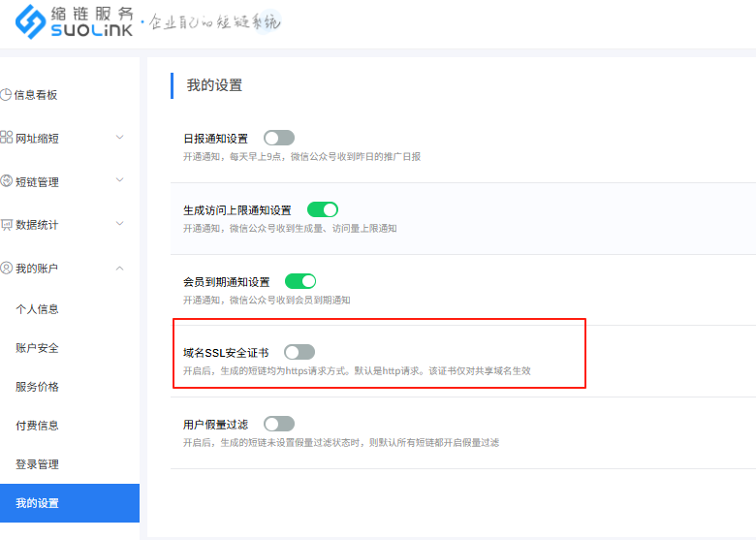Screen dimensions: 756x540
Task: Click the 信息看板 dashboard icon
Action: pyautogui.click(x=6, y=95)
